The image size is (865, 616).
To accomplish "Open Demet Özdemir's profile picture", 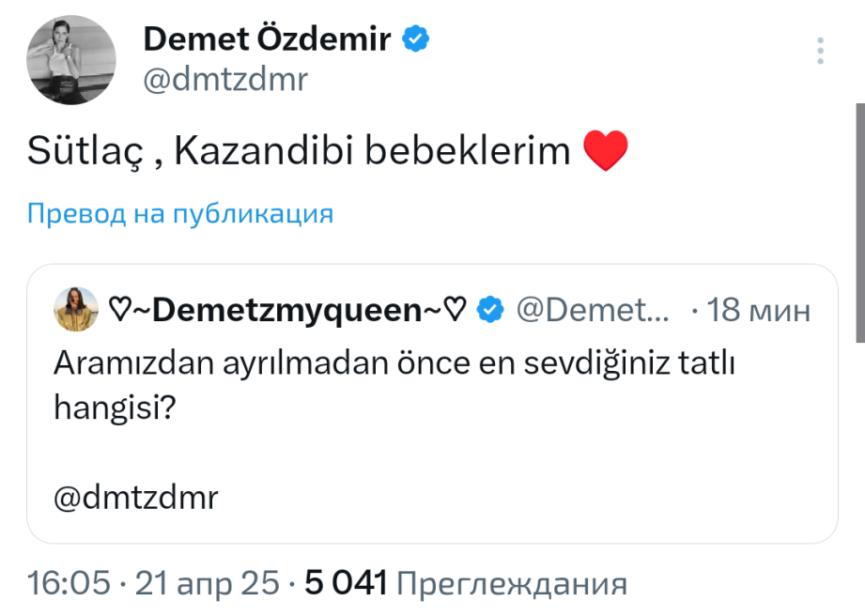I will pos(71,59).
